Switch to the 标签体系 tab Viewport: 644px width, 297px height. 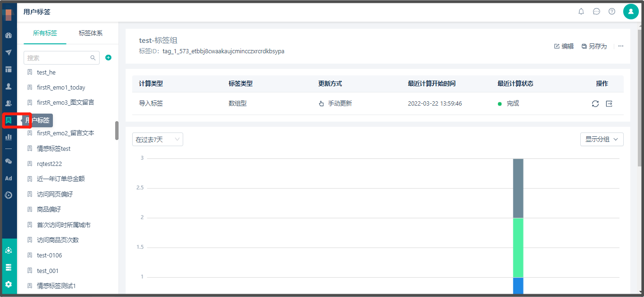[x=91, y=33]
